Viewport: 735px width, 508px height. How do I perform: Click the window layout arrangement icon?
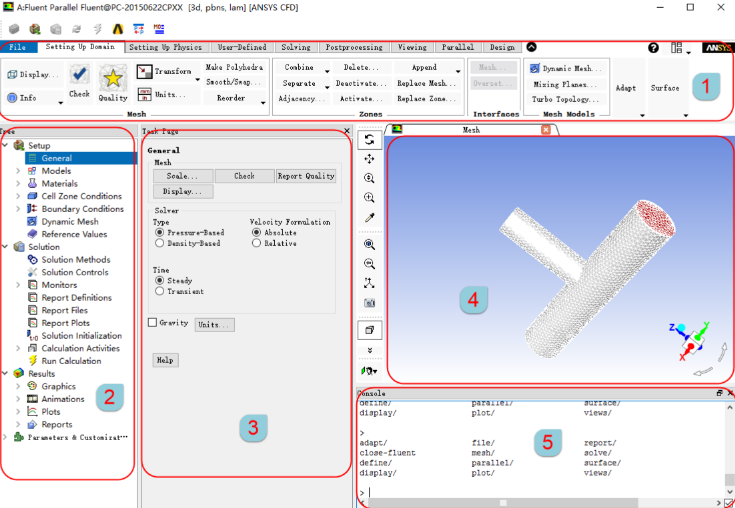coord(676,47)
